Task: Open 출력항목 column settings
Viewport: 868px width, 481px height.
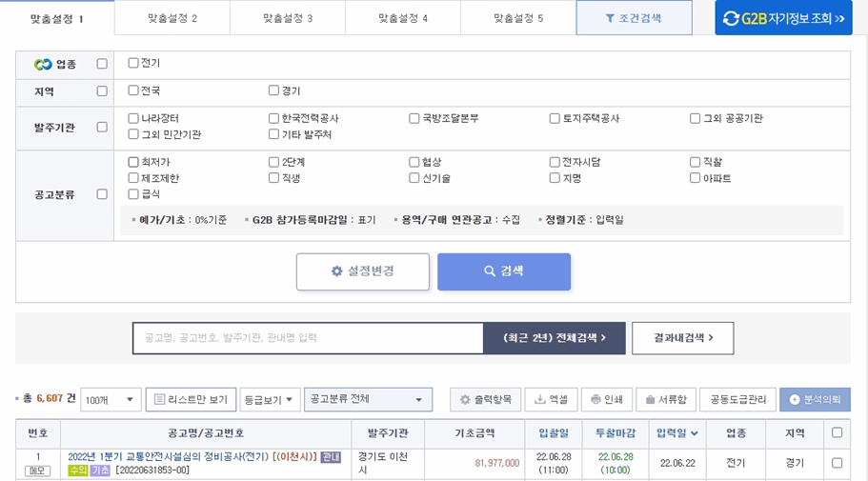Action: [486, 400]
